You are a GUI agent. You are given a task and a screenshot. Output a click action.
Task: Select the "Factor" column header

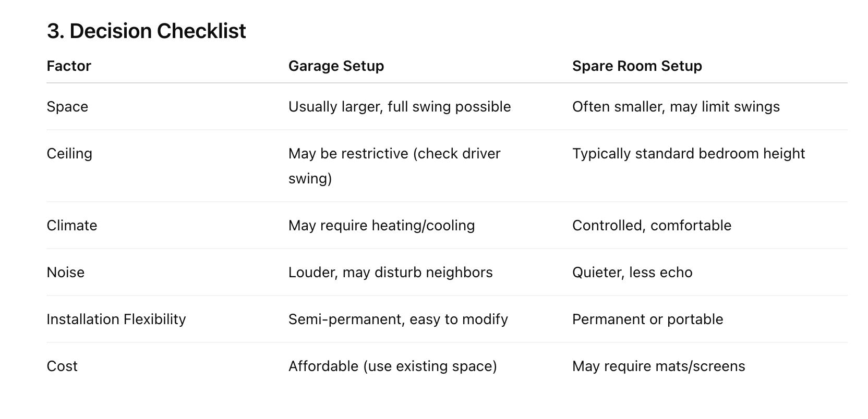[x=69, y=66]
